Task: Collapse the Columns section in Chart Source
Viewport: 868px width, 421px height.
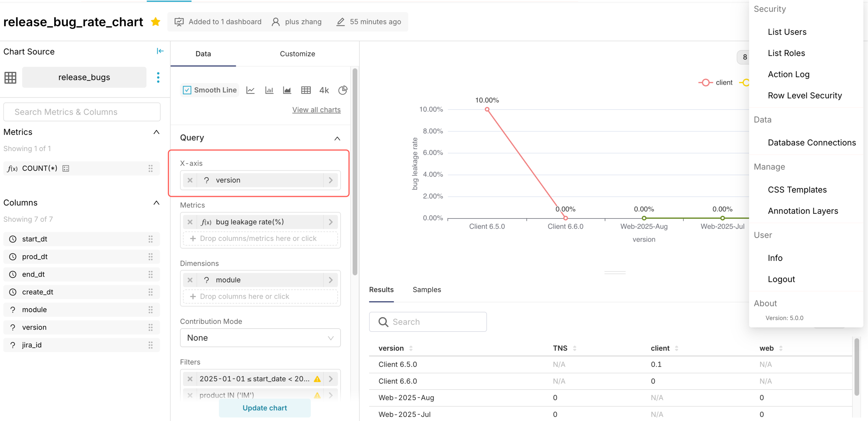Action: coord(156,203)
